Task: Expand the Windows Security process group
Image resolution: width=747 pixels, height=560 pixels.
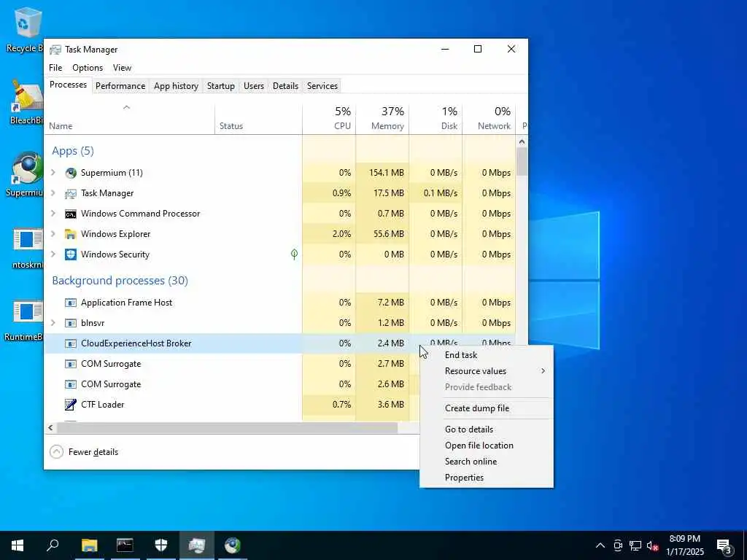Action: pos(53,254)
